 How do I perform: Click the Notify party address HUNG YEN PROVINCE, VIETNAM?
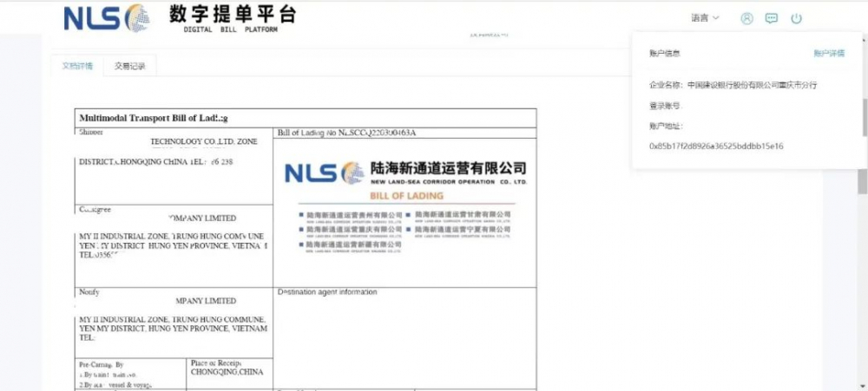[x=173, y=329]
